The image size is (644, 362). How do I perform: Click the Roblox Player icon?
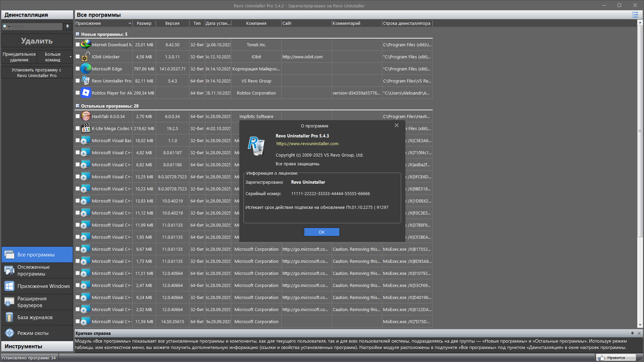pyautogui.click(x=86, y=93)
